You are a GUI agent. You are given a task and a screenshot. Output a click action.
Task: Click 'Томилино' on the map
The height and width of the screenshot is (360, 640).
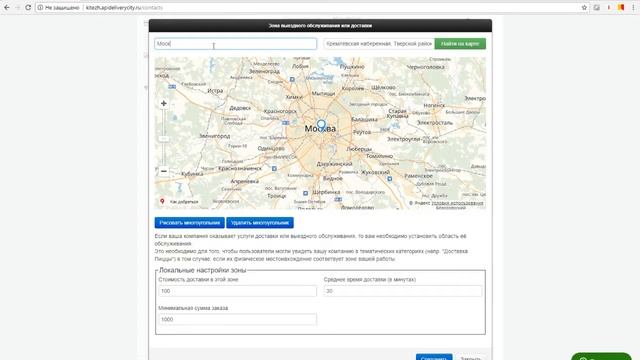(379, 156)
